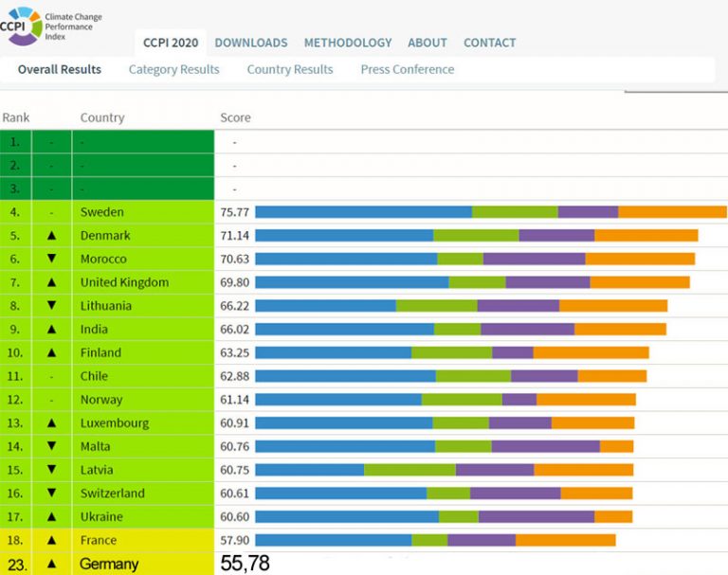Viewport: 728px width, 575px height.
Task: Click the rank 18. cell
Action: coord(15,540)
